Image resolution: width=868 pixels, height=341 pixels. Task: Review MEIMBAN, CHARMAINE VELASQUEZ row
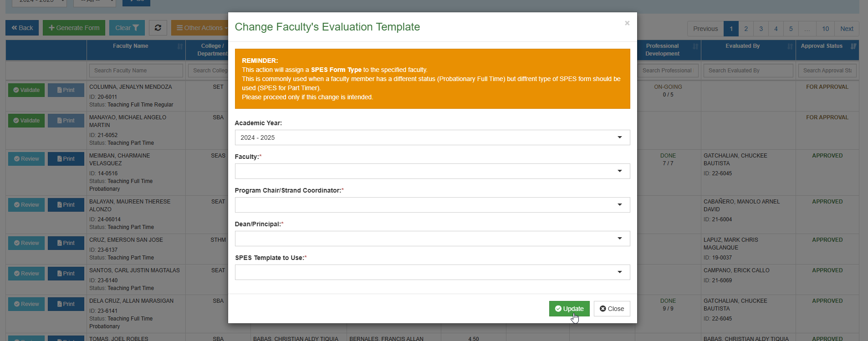[x=26, y=159]
